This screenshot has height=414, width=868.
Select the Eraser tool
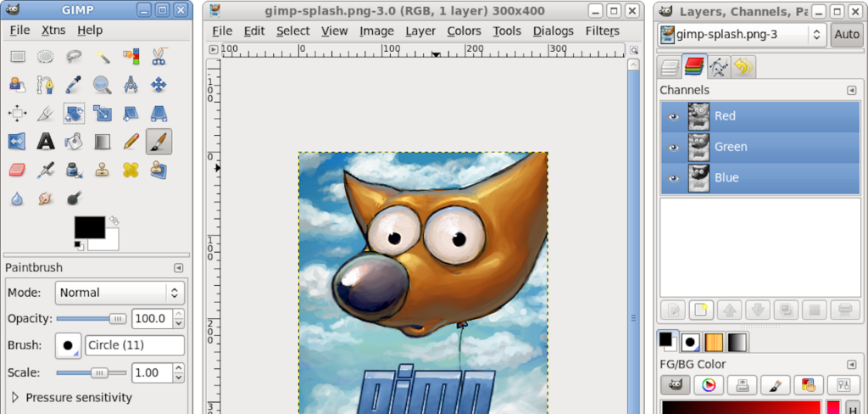point(17,170)
